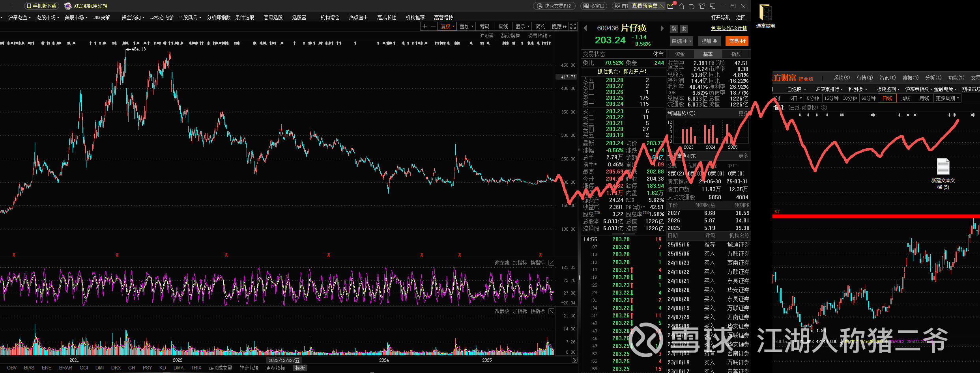Close the upper indicator sub-panel
Screen dimensions: 980x373
coord(551,263)
